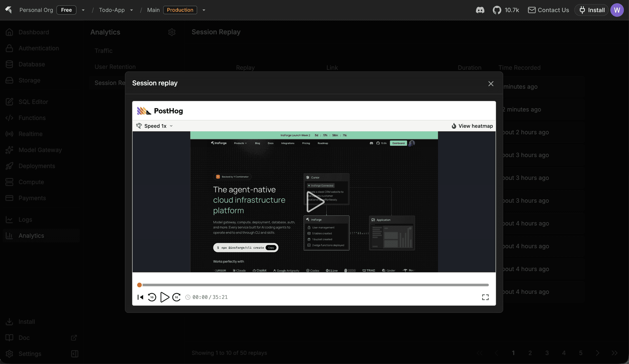The height and width of the screenshot is (364, 629).
Task: Click the Settings gear in sidebar
Action: [10, 354]
